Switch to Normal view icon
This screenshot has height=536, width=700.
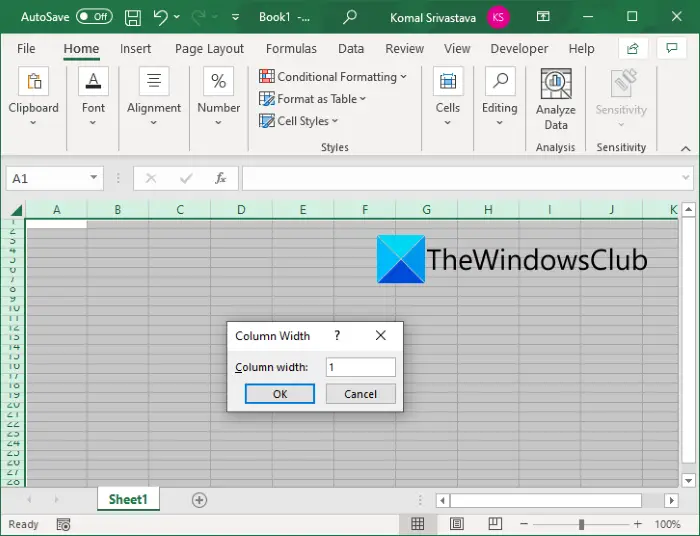click(417, 524)
